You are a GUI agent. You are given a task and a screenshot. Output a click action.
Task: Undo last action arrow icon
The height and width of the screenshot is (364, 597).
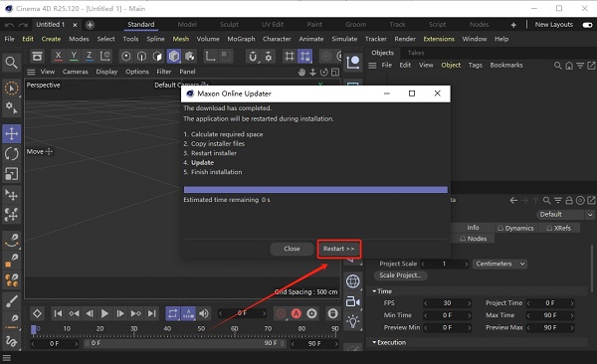(10, 25)
